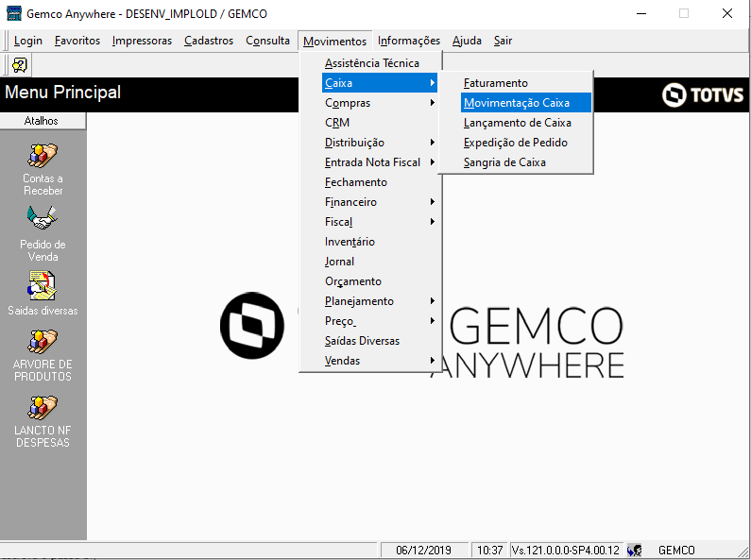Screen dimensions: 751x560
Task: Click the Atalhos panel header button
Action: click(x=43, y=121)
